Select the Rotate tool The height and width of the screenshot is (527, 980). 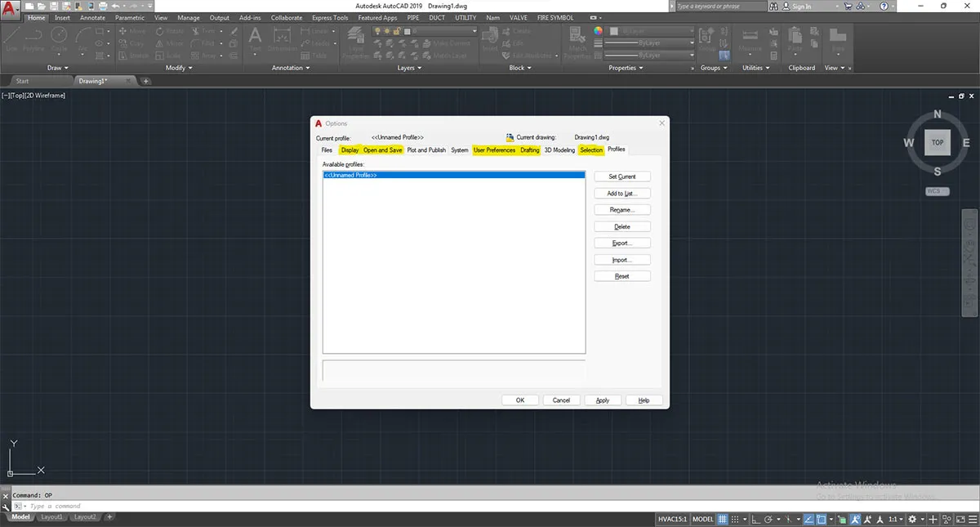point(164,31)
